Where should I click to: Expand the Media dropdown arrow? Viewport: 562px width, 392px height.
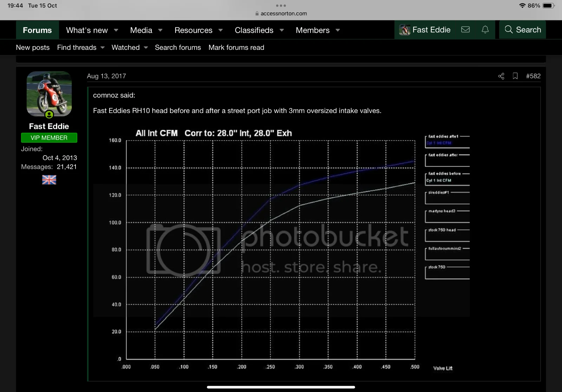(161, 30)
